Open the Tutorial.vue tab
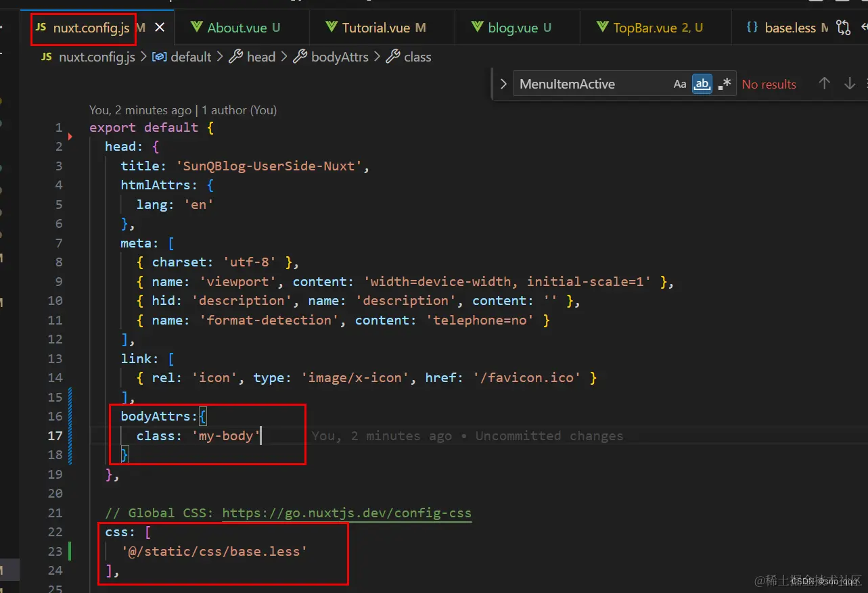The image size is (868, 593). point(376,28)
